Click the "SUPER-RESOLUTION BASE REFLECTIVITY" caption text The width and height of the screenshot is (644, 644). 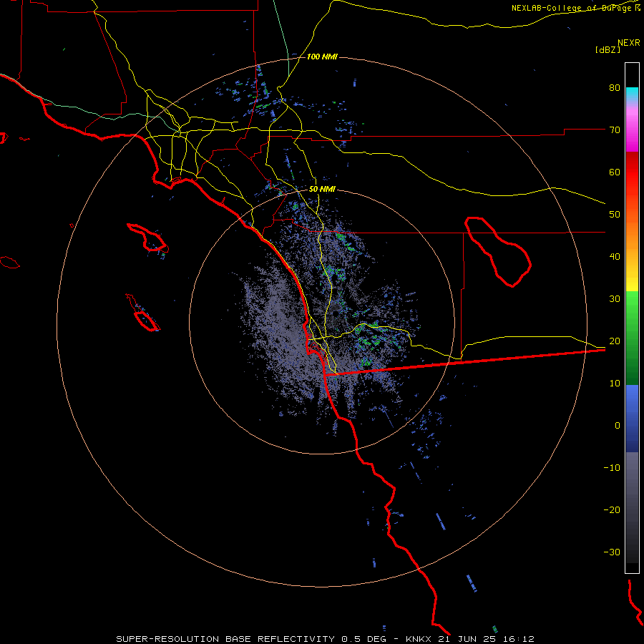(225, 639)
